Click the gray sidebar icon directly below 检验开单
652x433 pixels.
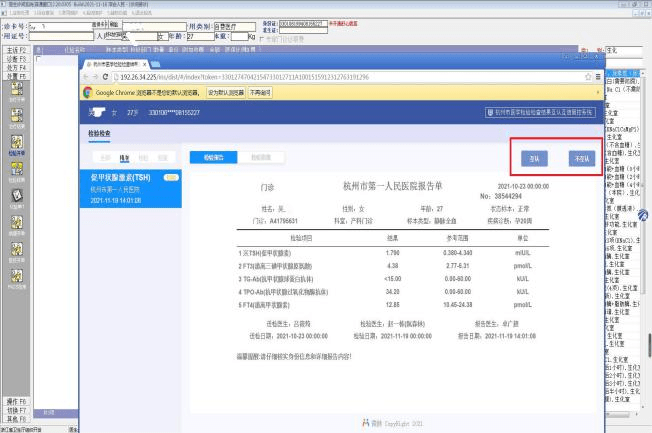pyautogui.click(x=17, y=169)
